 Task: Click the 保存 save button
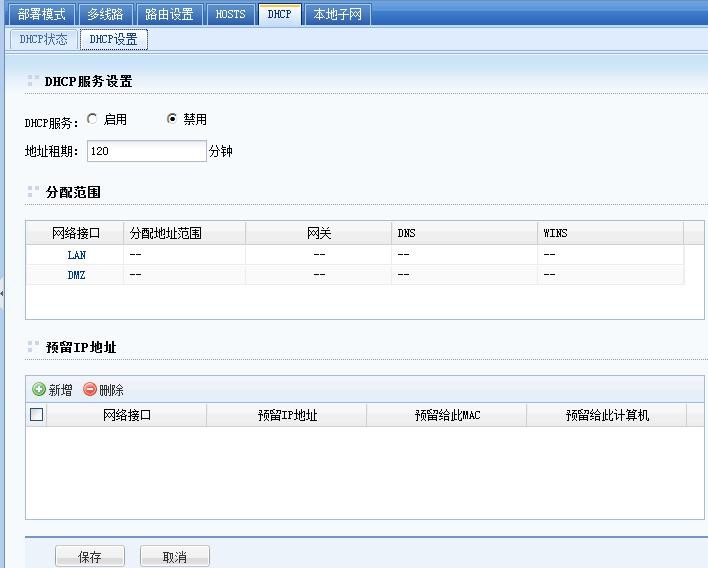coord(90,557)
